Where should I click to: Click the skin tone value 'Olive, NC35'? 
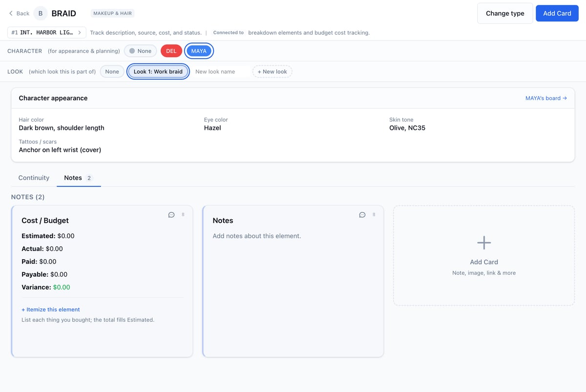point(407,128)
